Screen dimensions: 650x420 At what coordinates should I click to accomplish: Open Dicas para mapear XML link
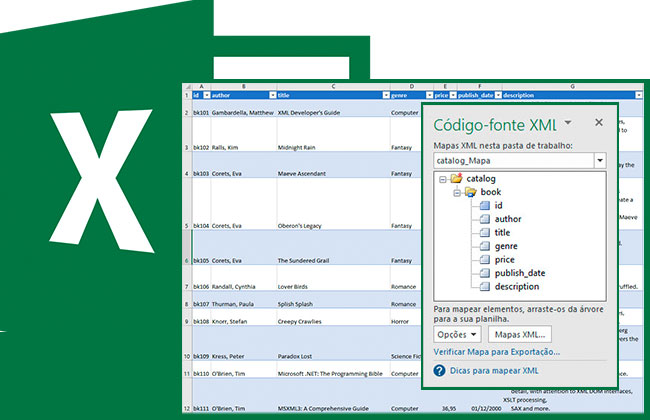point(494,371)
